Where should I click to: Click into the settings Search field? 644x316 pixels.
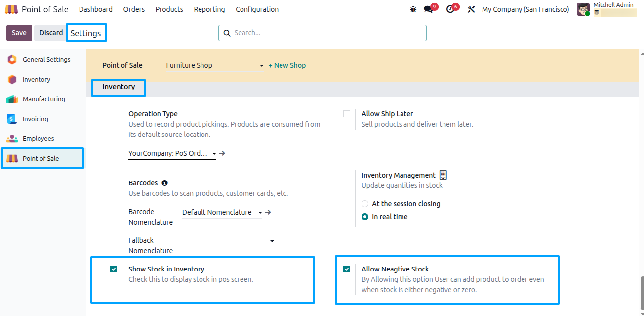point(326,33)
